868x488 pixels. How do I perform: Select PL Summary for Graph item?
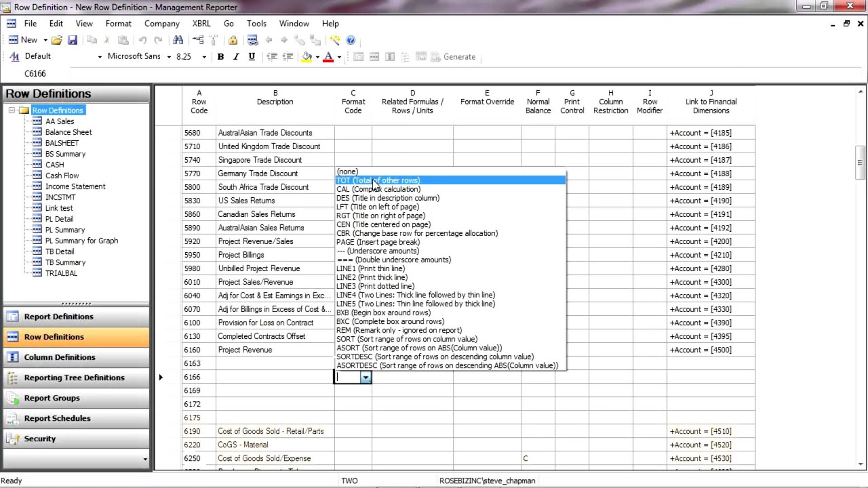pos(81,241)
